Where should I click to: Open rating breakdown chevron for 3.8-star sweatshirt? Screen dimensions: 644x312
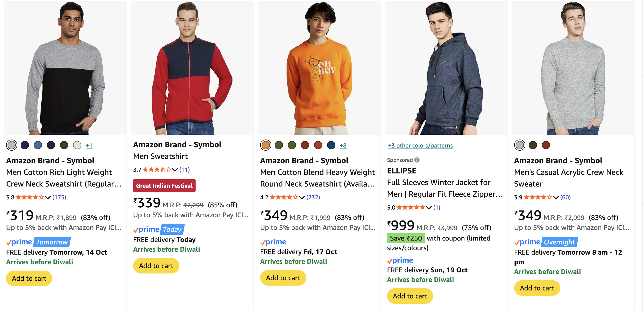[48, 197]
